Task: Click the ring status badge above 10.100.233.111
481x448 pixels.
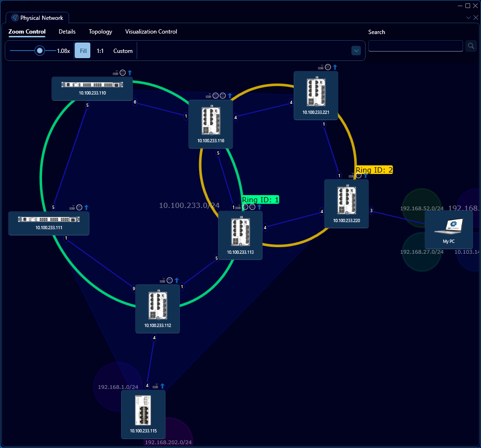Action: 79,207
